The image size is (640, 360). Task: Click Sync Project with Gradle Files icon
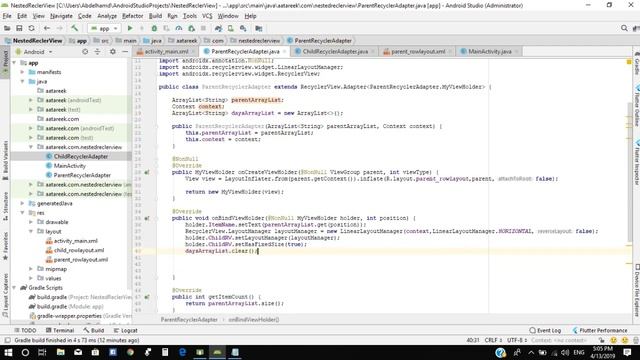(218, 28)
